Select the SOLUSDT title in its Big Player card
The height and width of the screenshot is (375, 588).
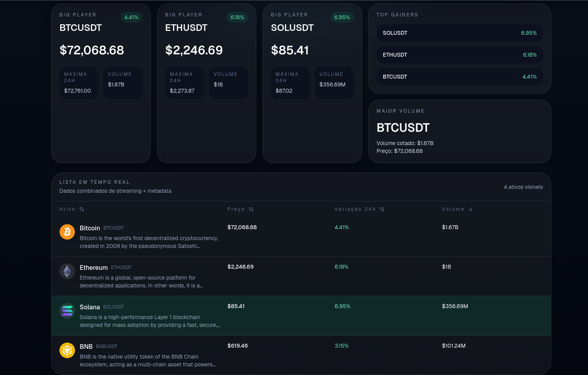pos(292,28)
